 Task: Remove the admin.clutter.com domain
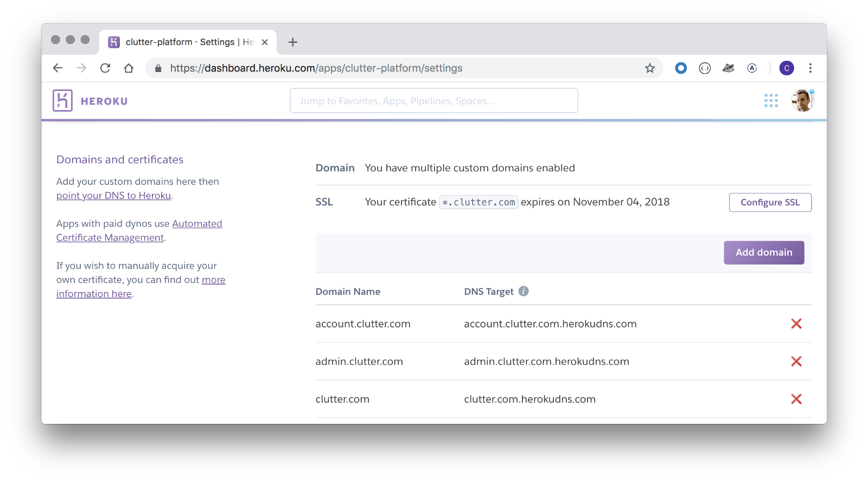click(796, 361)
